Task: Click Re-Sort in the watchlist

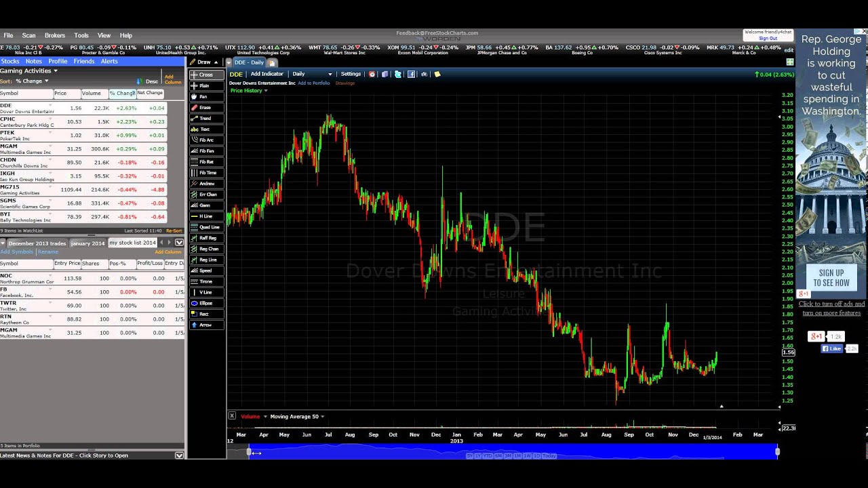Action: (174, 230)
